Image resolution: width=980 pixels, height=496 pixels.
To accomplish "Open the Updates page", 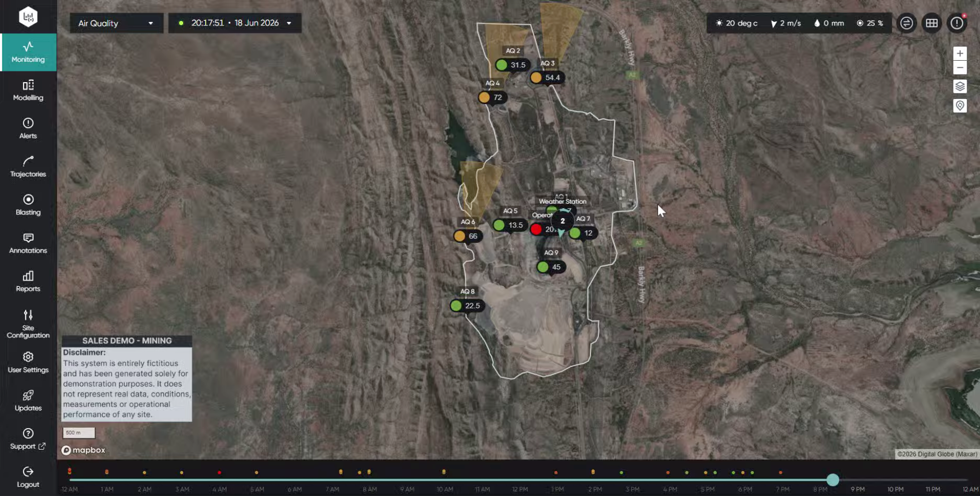I will pyautogui.click(x=28, y=401).
